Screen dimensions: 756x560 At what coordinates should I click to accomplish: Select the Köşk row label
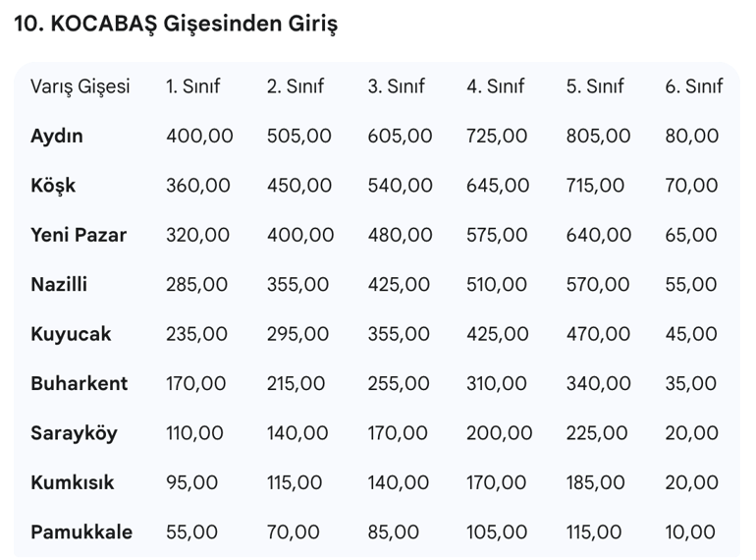coord(53,186)
